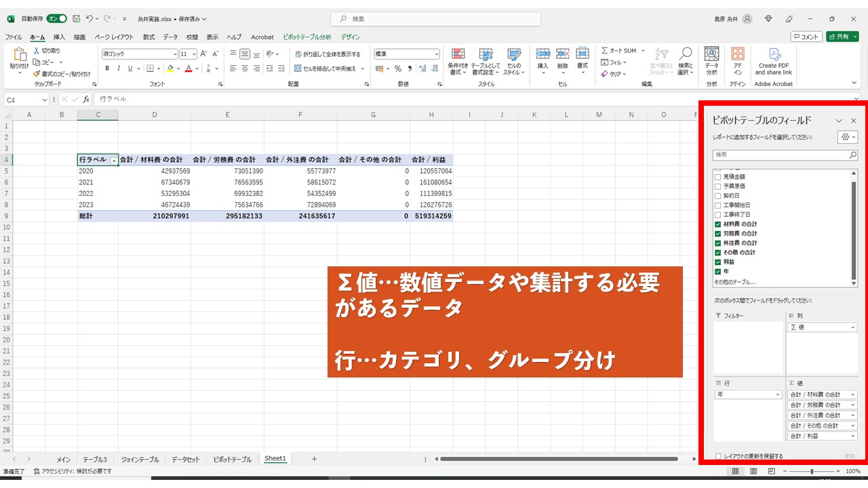The image size is (868, 488).
Task: Click the Cut (切り取り) scissors icon
Action: pyautogui.click(x=37, y=51)
